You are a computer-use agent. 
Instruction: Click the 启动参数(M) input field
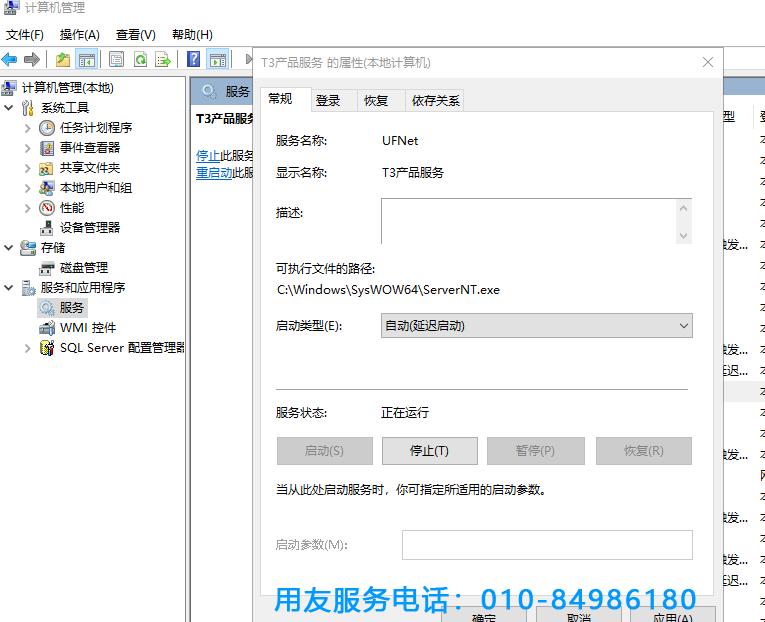click(x=547, y=545)
